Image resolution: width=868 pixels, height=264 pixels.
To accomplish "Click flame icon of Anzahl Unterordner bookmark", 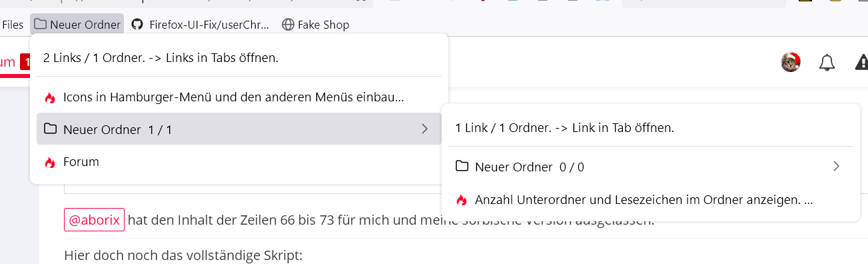I will 461,200.
